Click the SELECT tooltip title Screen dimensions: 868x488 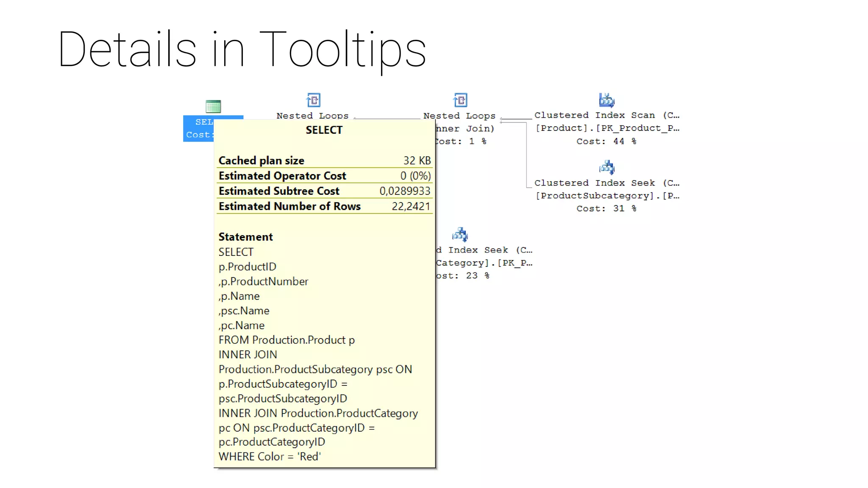324,130
